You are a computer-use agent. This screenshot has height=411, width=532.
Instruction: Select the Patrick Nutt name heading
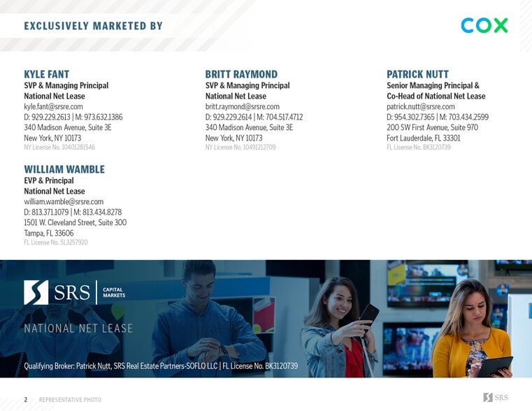tap(417, 74)
